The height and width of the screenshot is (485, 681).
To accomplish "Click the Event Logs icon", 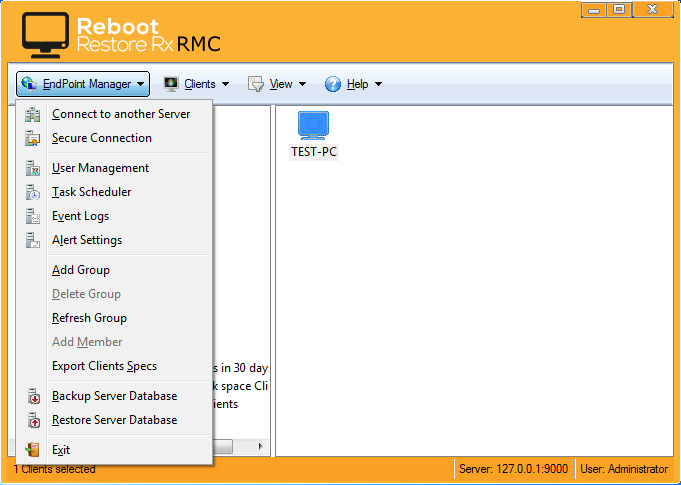I will [x=33, y=216].
